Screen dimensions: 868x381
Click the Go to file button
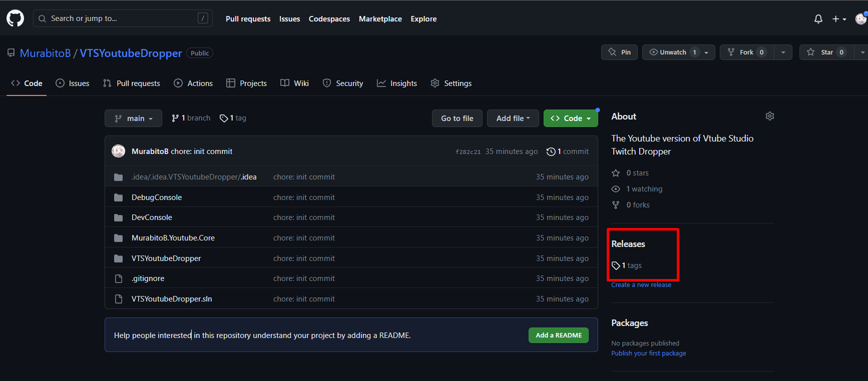[x=457, y=118]
